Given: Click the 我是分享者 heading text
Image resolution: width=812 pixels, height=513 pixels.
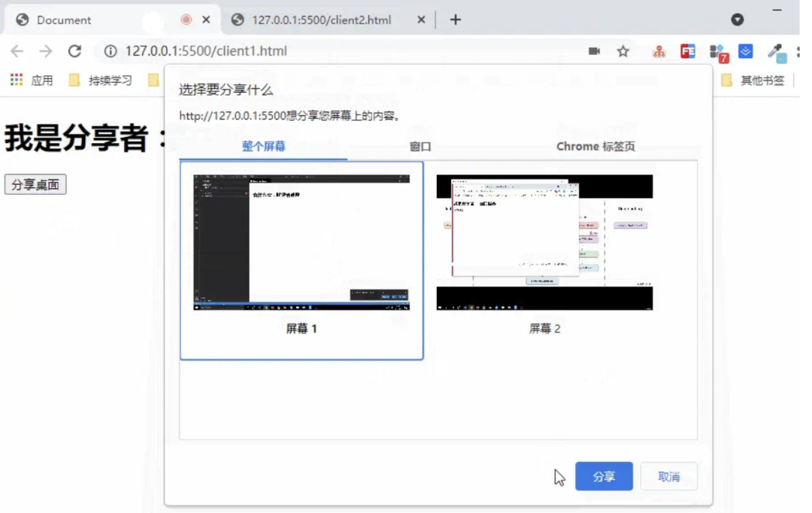Looking at the screenshot, I should tap(86, 138).
